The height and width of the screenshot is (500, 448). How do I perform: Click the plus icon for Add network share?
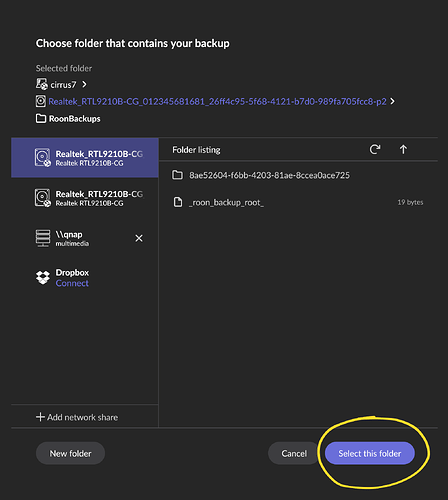tap(40, 417)
